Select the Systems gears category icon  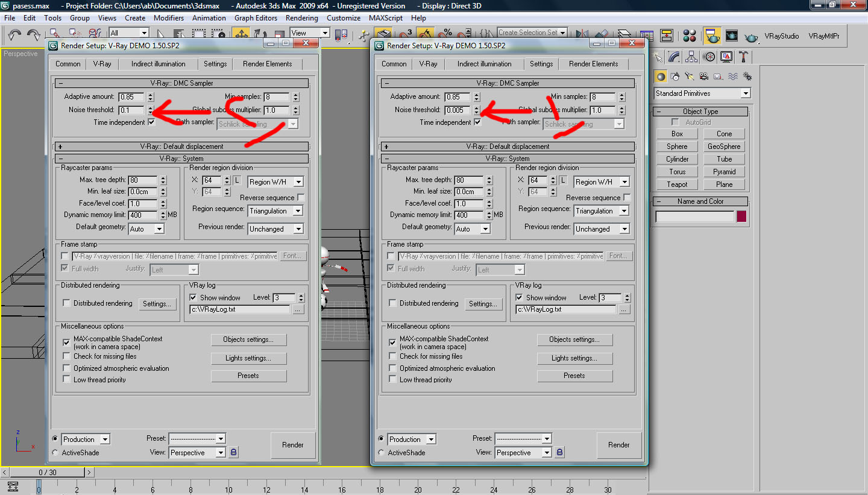tap(747, 77)
